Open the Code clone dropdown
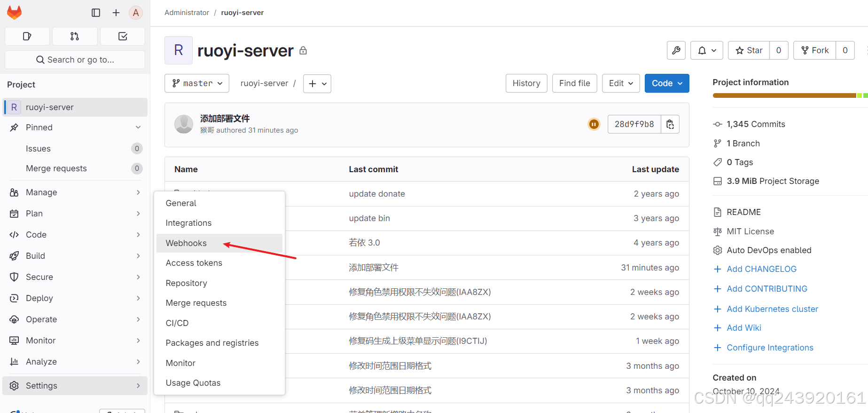 pos(667,83)
